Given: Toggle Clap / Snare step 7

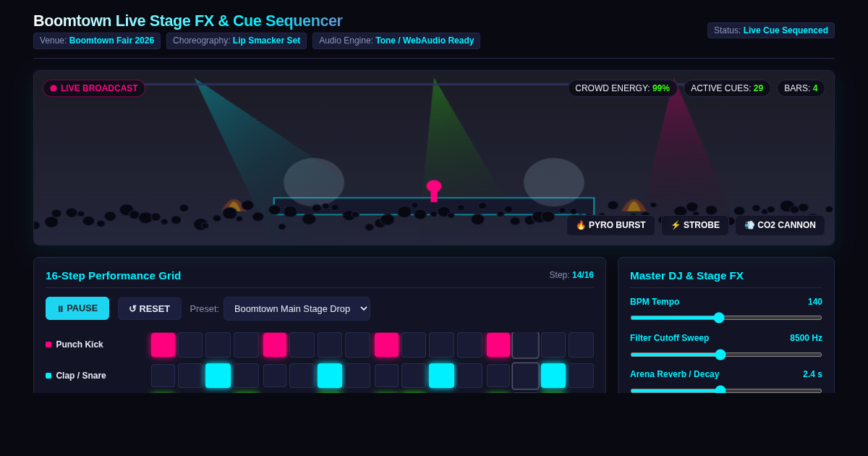Looking at the screenshot, I should (x=330, y=376).
